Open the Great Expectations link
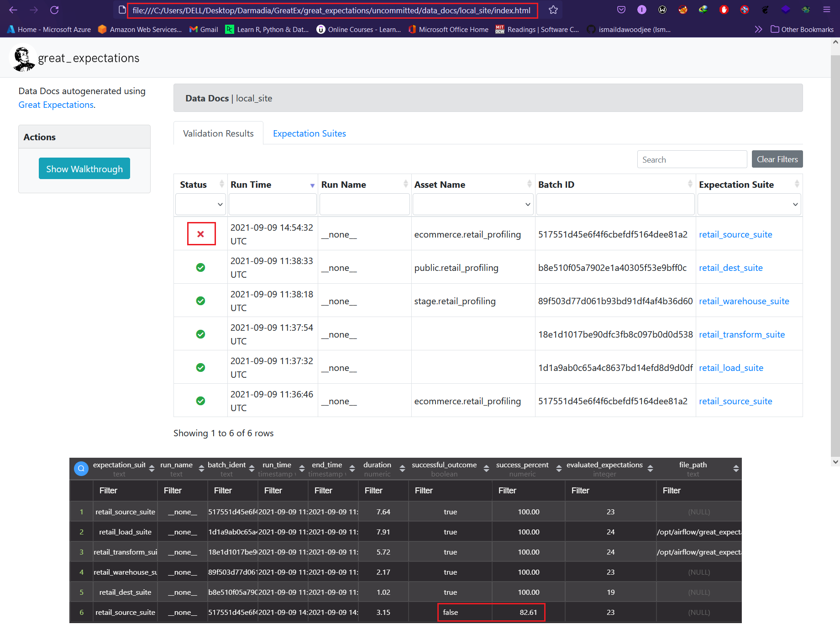840x624 pixels. pyautogui.click(x=56, y=105)
